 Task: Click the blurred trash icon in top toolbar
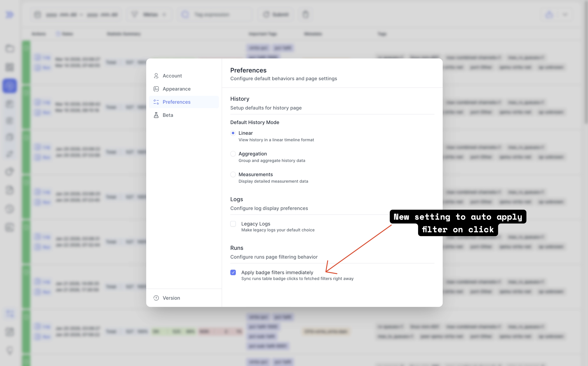306,15
